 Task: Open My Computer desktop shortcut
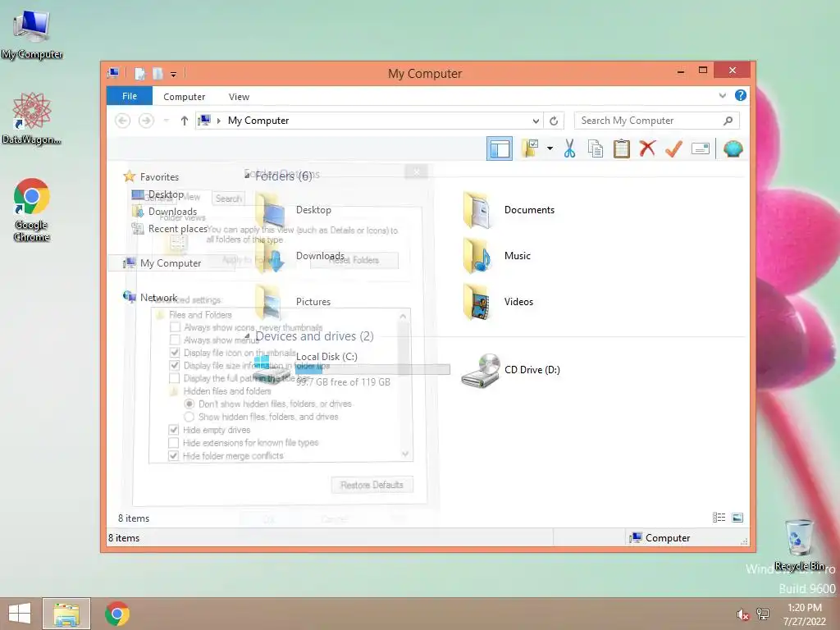click(32, 34)
